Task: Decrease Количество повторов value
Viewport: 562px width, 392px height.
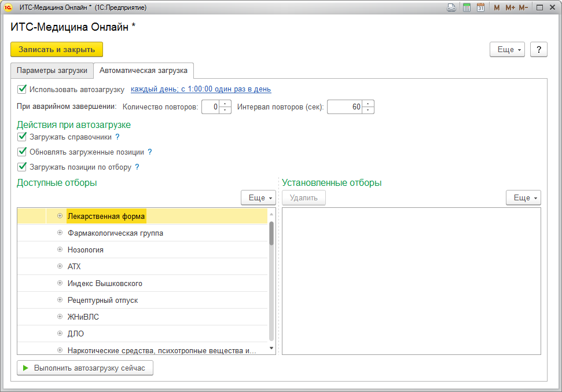Action: [225, 110]
